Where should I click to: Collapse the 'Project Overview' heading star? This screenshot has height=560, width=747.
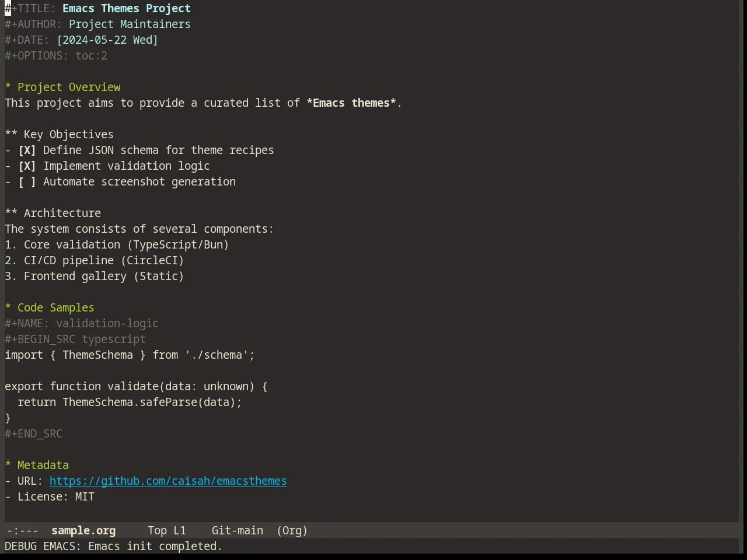[8, 87]
